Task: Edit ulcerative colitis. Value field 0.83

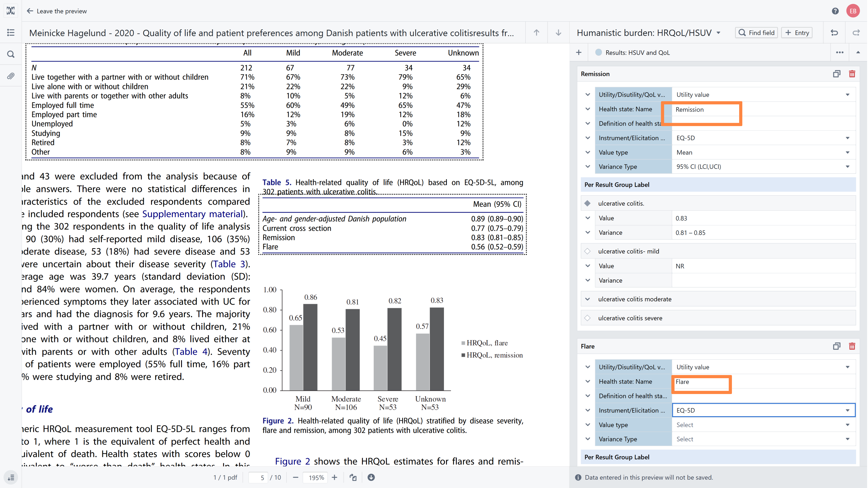Action: coord(764,218)
